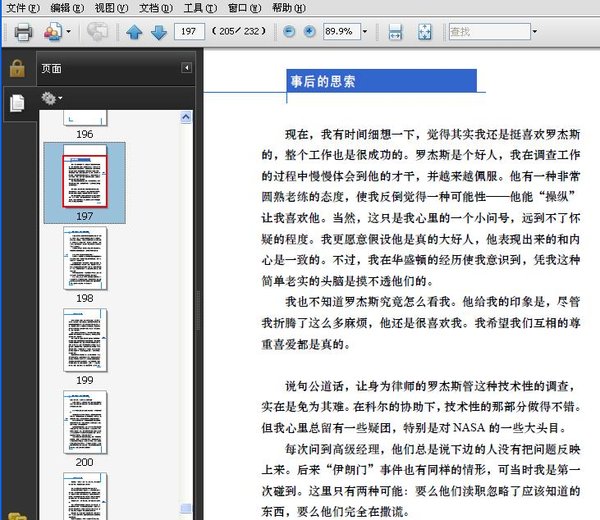This screenshot has height=520, width=600.
Task: Select the fit width scrolling icon
Action: (396, 32)
